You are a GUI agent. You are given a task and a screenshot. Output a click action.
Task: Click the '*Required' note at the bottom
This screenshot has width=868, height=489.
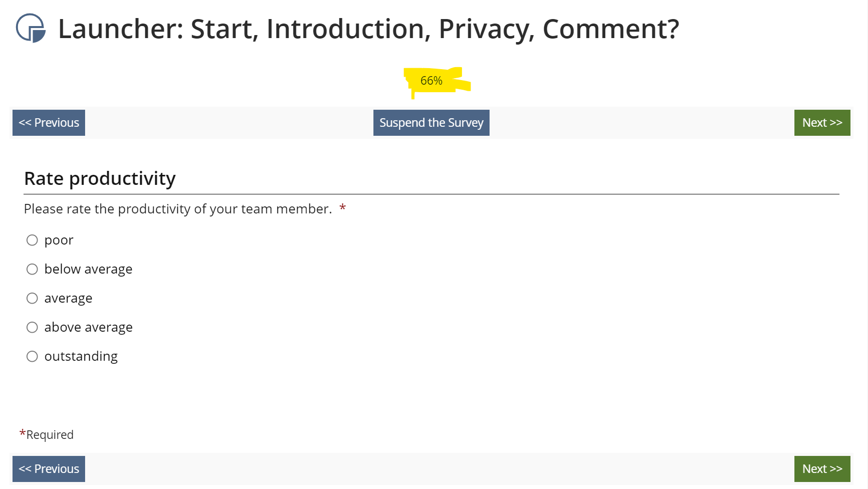coord(47,434)
